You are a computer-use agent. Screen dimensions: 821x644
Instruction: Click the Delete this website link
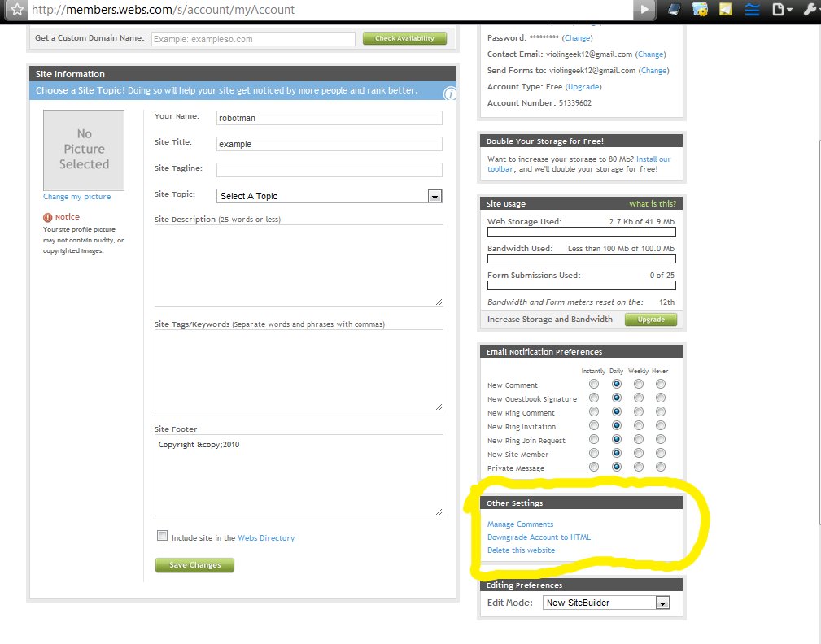tap(521, 550)
